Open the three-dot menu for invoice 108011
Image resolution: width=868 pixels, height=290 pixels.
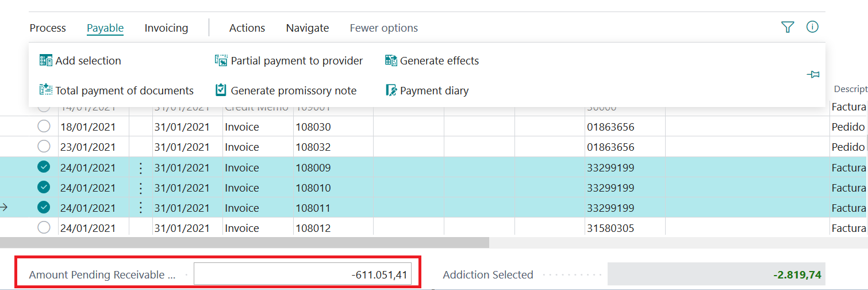[141, 208]
